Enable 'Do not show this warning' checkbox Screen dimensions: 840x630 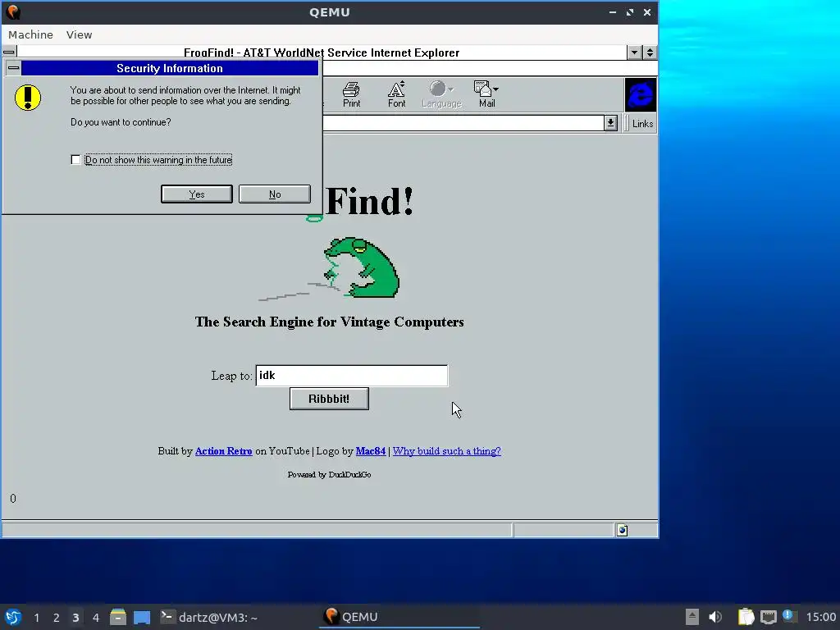[x=75, y=160]
